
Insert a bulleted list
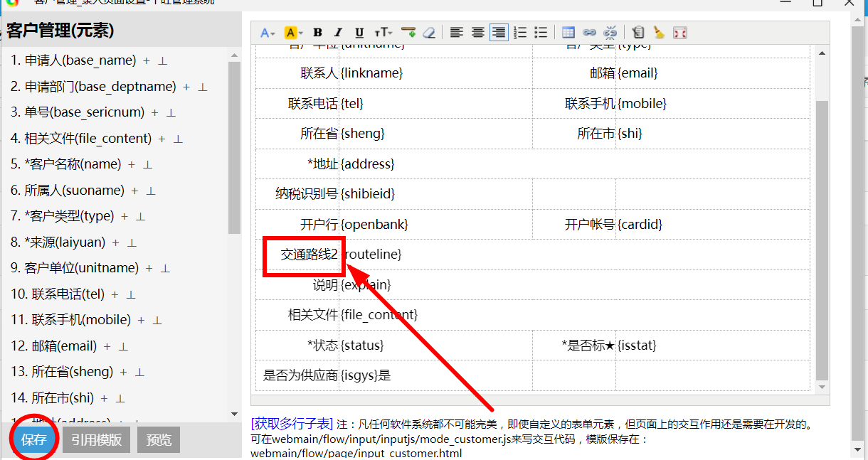(x=541, y=33)
